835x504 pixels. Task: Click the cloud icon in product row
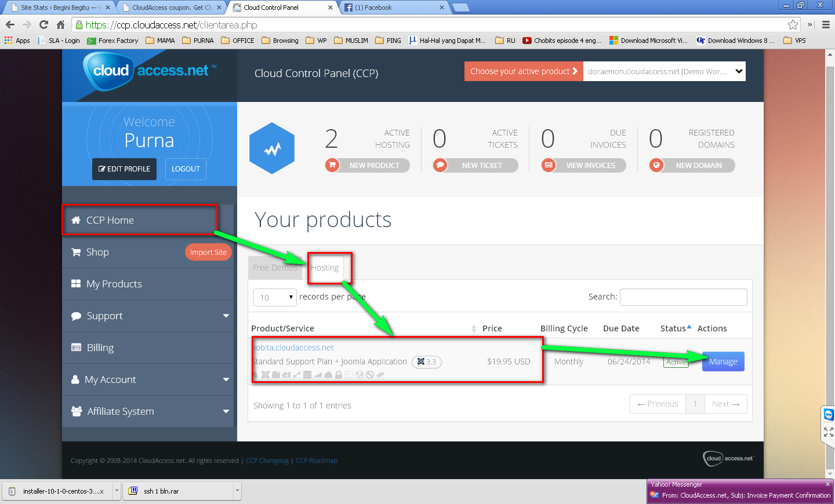tap(328, 375)
